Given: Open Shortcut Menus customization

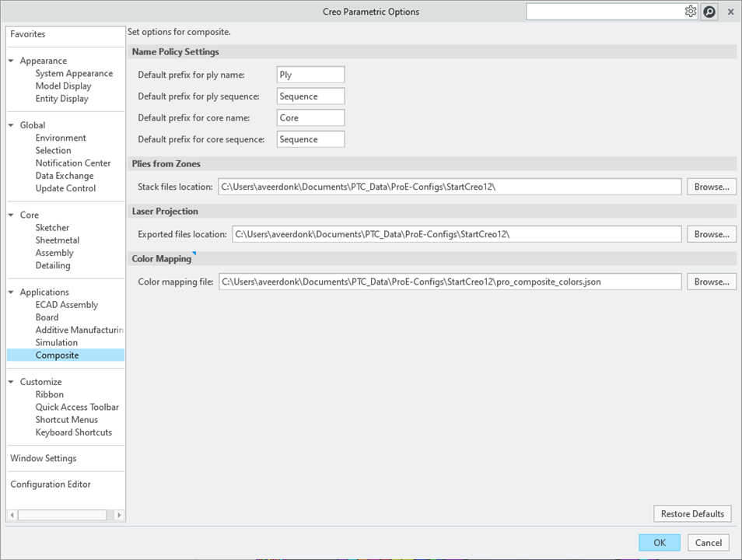Looking at the screenshot, I should click(x=67, y=419).
